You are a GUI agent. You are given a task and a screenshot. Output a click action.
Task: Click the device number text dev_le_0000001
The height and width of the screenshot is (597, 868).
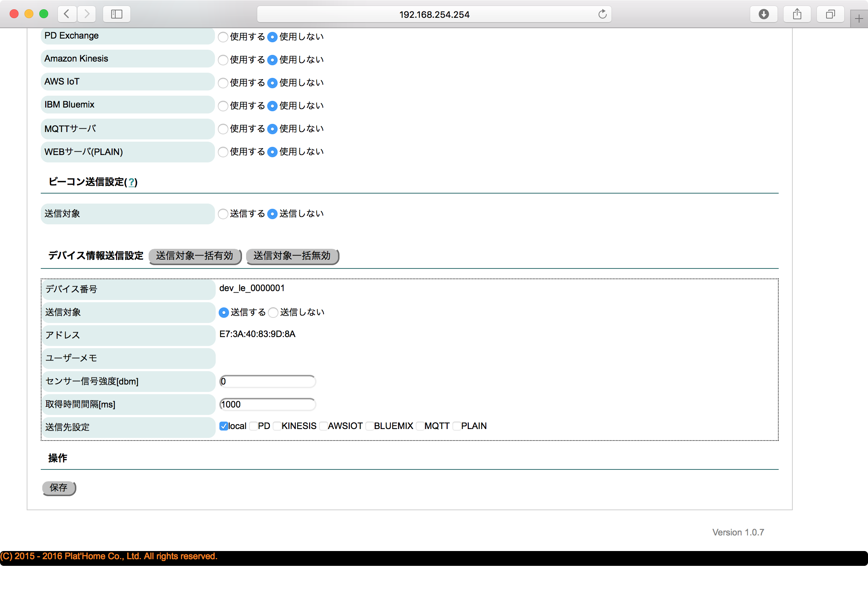click(x=252, y=288)
